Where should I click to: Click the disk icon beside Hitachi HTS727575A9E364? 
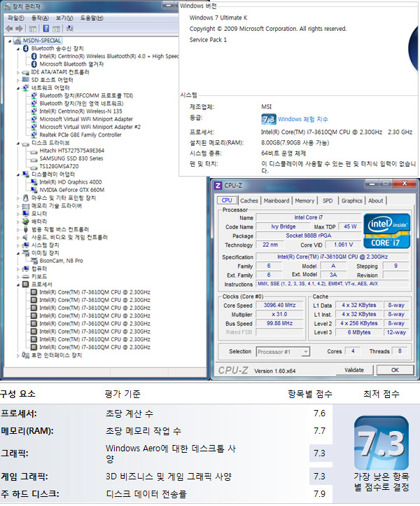pyautogui.click(x=34, y=151)
